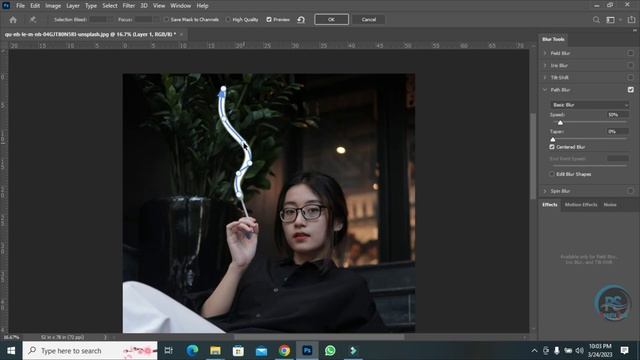The height and width of the screenshot is (360, 640).
Task: Enable Edit Blur Shapes option
Action: [552, 174]
